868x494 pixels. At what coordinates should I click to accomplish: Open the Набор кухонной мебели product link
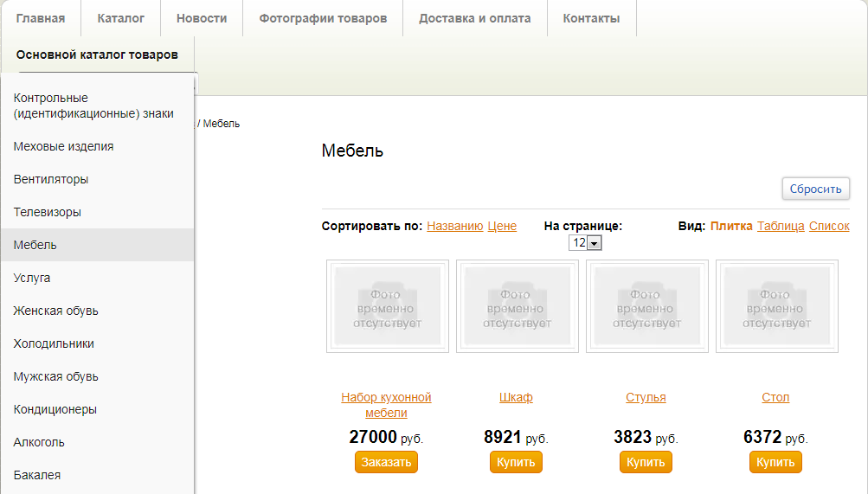[386, 405]
